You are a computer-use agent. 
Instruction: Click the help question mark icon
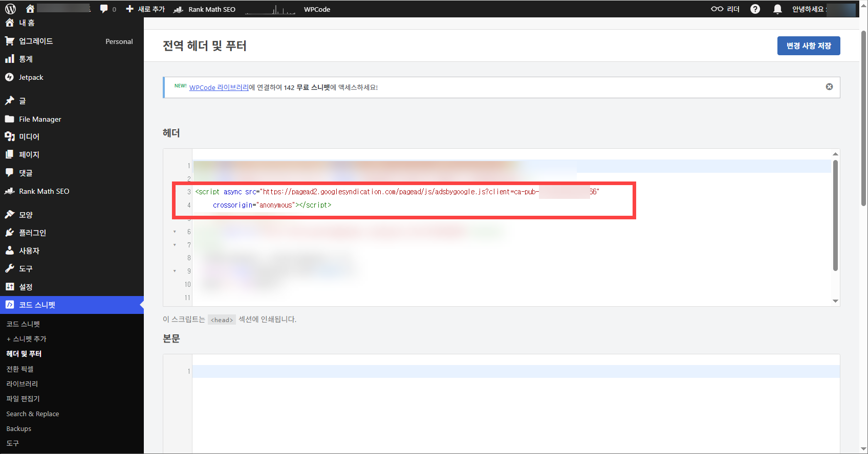[755, 9]
